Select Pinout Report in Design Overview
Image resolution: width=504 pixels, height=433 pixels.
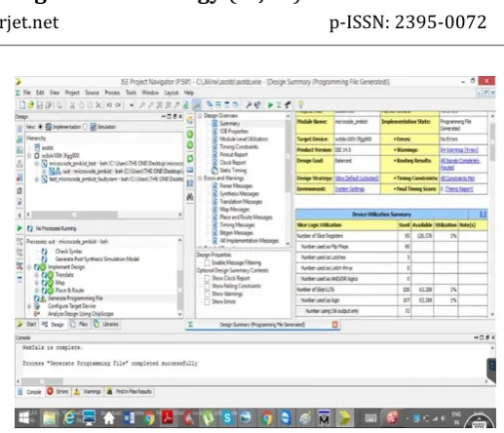[x=234, y=155]
